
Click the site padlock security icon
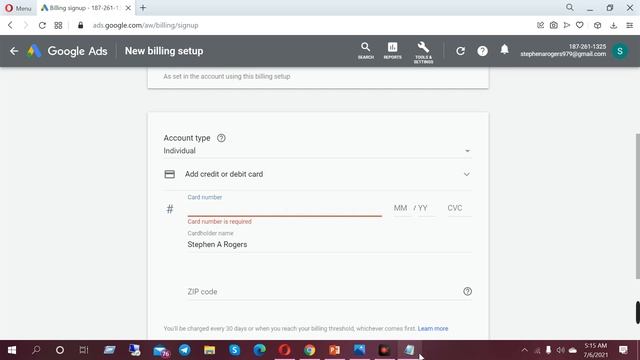tap(80, 25)
